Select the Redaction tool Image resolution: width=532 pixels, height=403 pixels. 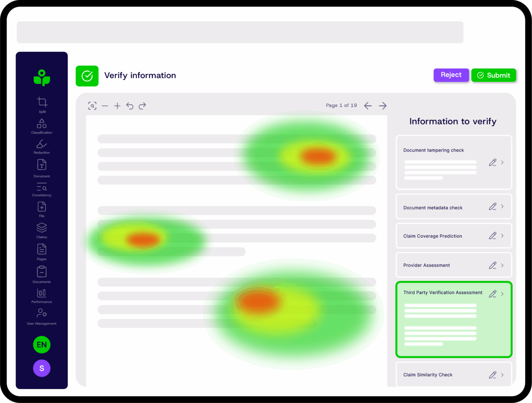point(42,146)
